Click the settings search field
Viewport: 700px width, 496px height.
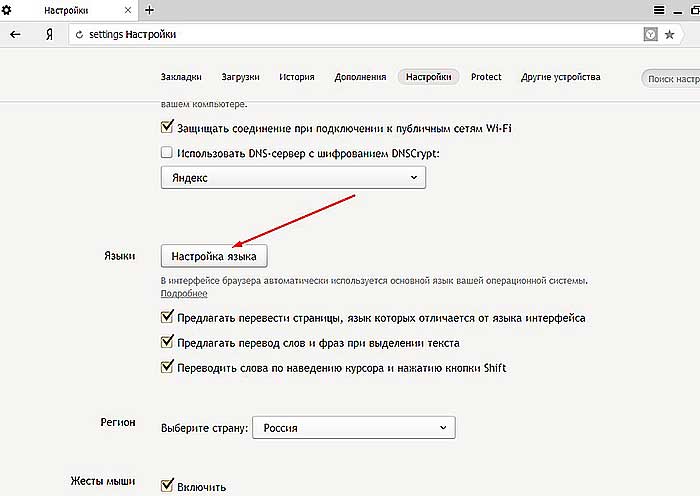point(671,79)
